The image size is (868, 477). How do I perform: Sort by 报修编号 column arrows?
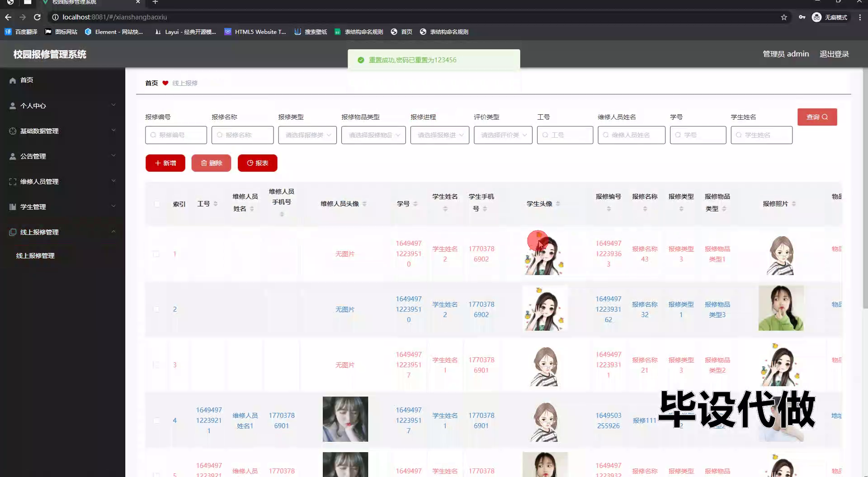(x=609, y=209)
